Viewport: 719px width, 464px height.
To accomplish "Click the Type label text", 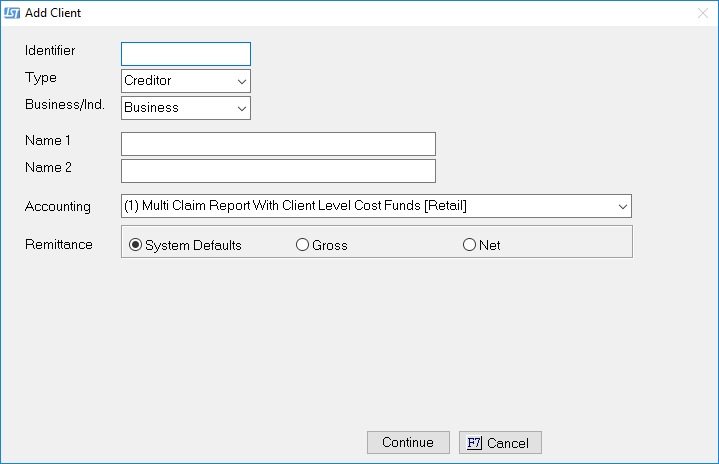I will click(x=40, y=77).
